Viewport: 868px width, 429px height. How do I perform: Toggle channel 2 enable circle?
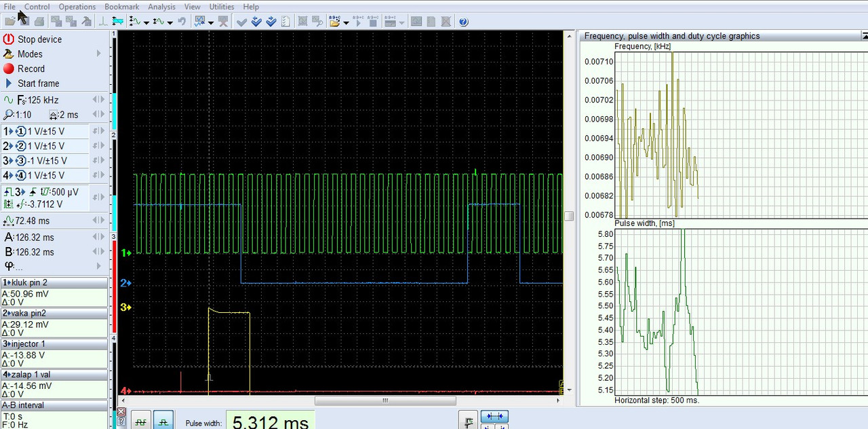point(20,146)
